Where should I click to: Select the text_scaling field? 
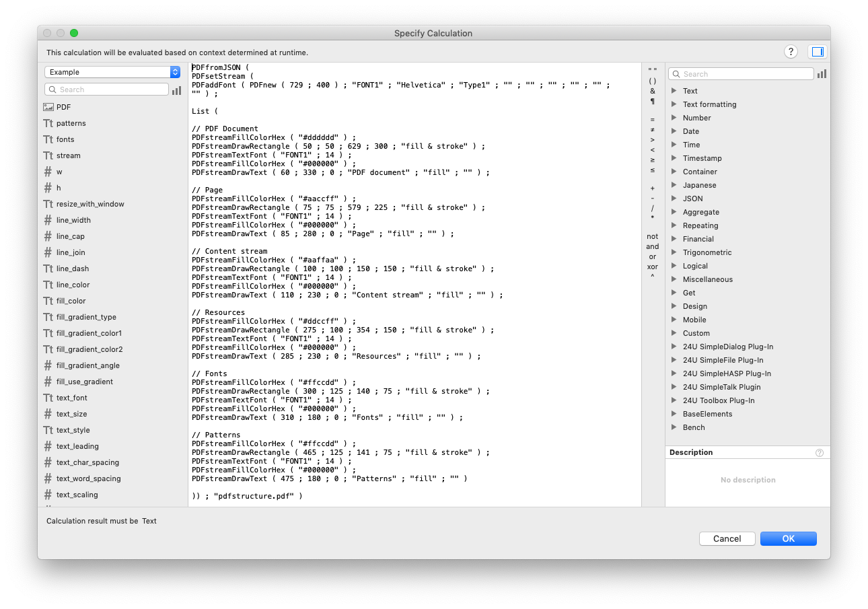pos(77,495)
